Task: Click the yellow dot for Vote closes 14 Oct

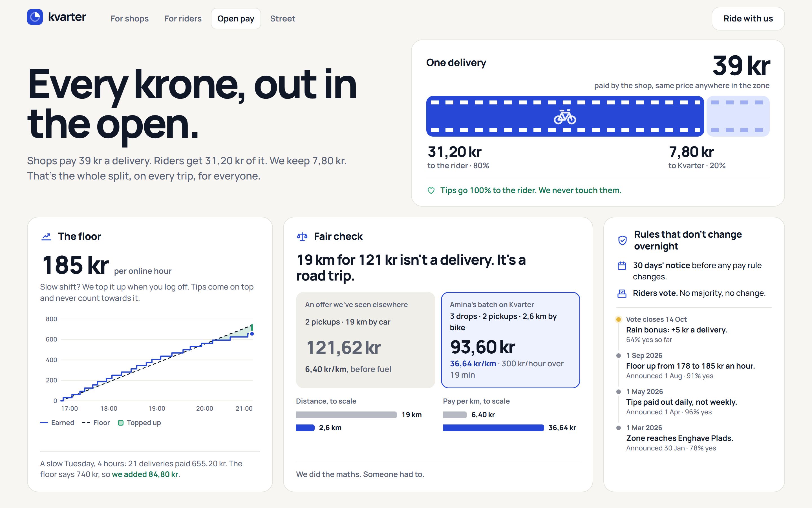Action: tap(618, 319)
